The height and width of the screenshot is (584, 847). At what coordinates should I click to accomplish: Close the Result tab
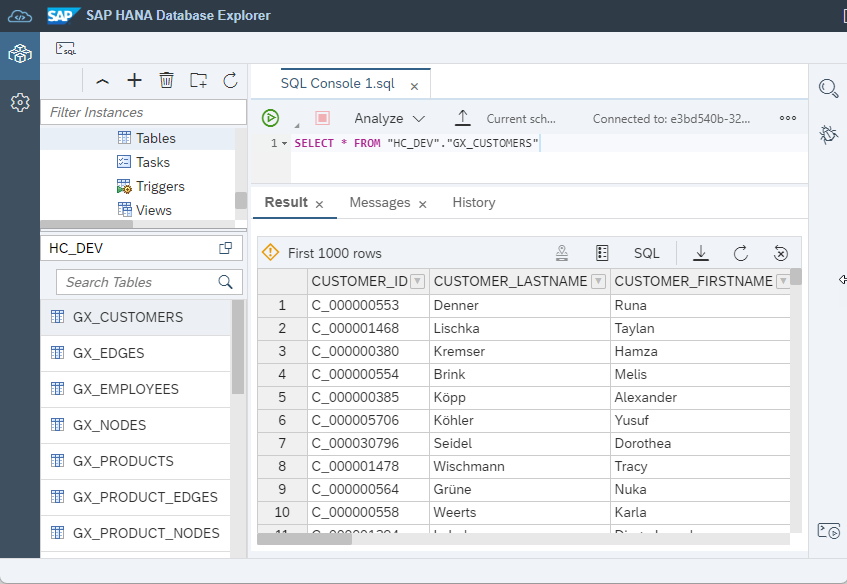click(x=319, y=204)
